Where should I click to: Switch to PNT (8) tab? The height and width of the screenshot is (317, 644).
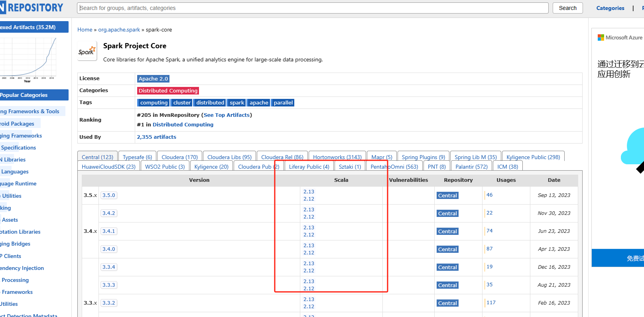click(x=437, y=167)
